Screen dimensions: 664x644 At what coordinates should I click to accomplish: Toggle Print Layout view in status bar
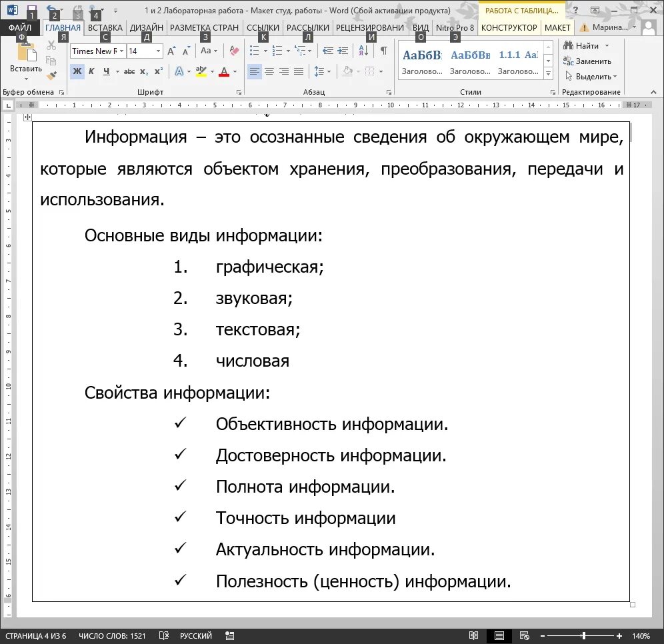click(x=499, y=635)
